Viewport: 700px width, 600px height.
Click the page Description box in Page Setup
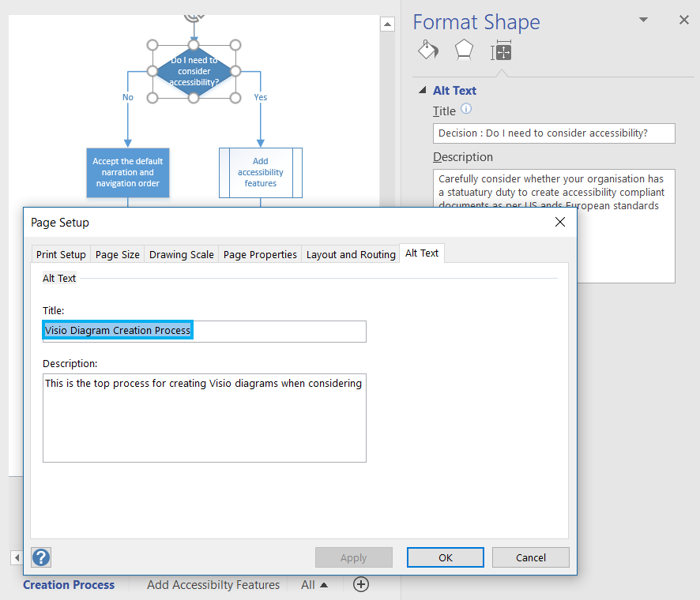tap(205, 418)
